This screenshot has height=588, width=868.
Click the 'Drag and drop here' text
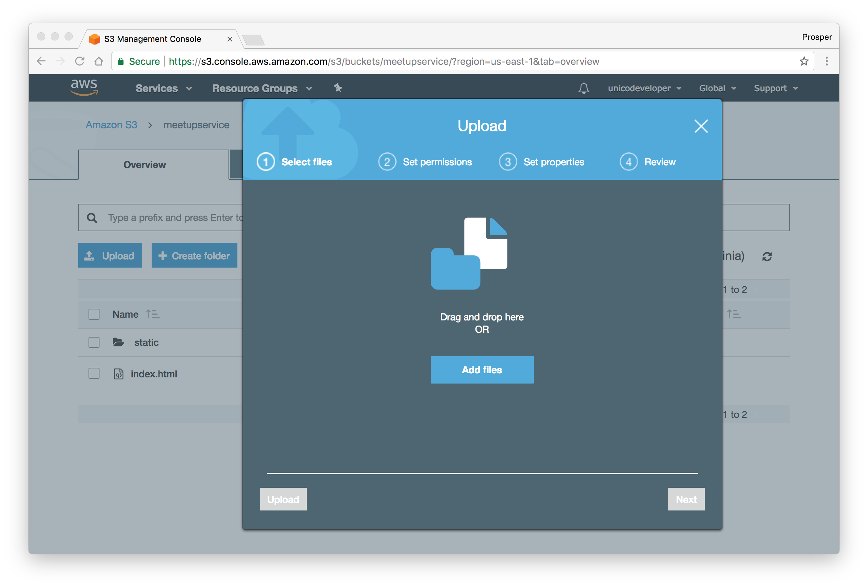[x=482, y=317]
